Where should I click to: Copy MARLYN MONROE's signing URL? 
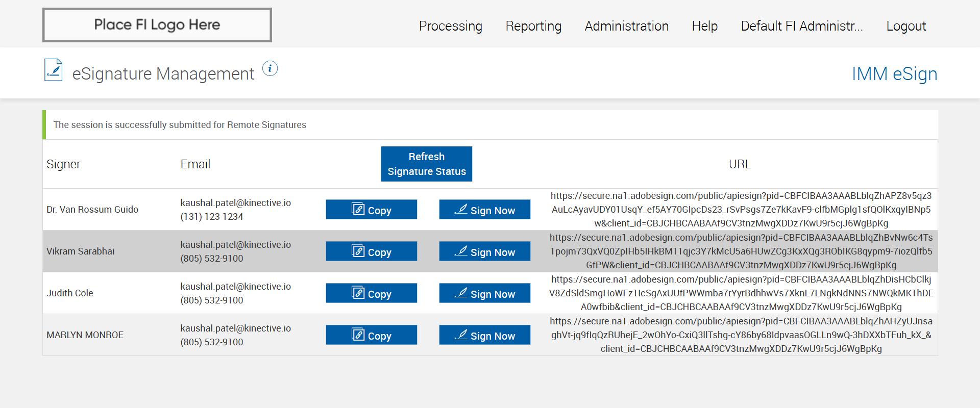point(372,335)
